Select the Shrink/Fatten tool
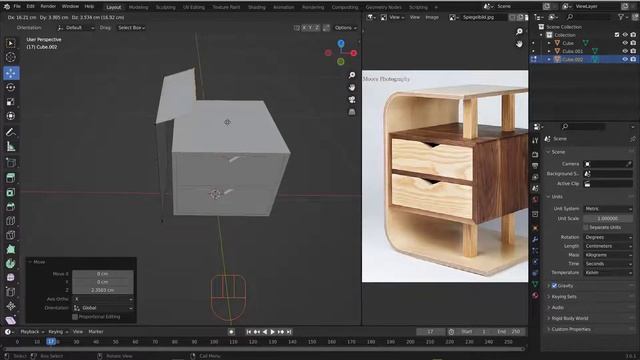The image size is (640, 360). (x=11, y=306)
